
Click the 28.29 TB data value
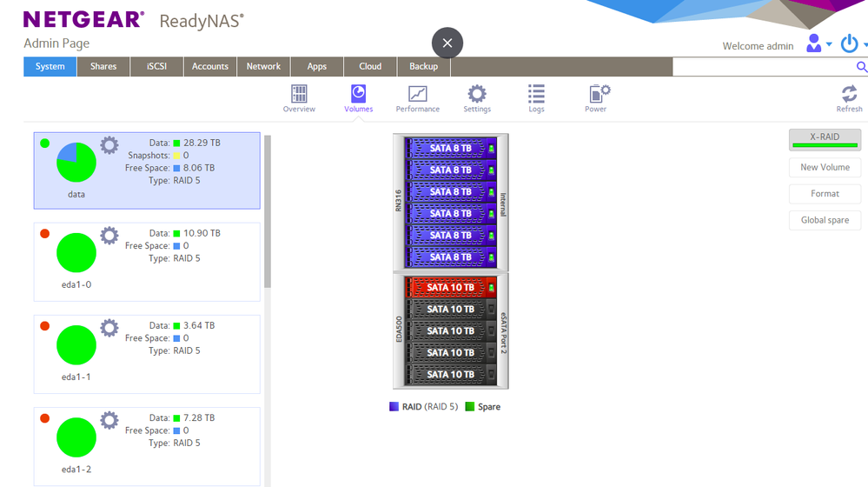click(202, 143)
